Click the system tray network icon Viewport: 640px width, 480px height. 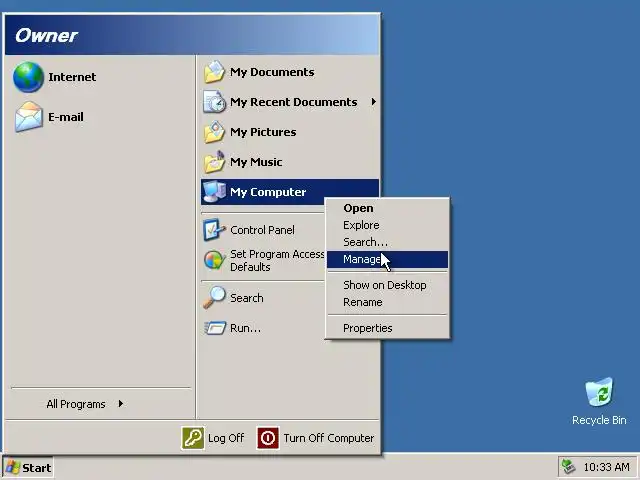pyautogui.click(x=568, y=467)
